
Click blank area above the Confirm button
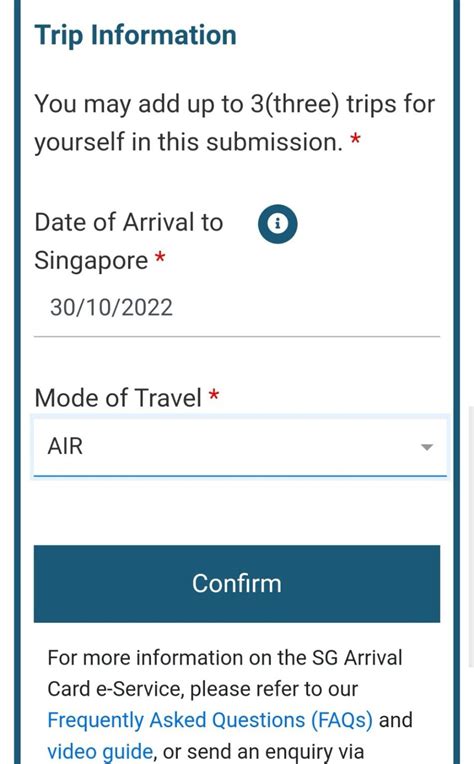pyautogui.click(x=237, y=511)
